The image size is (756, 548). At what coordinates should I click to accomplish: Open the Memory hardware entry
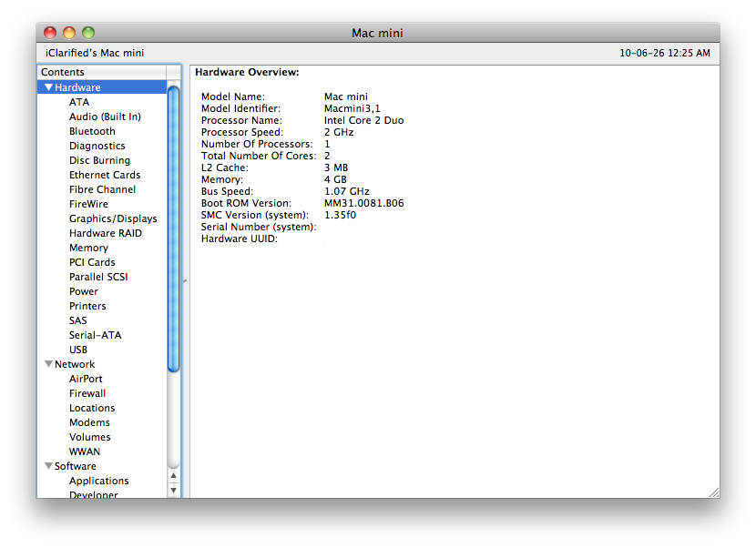(88, 248)
